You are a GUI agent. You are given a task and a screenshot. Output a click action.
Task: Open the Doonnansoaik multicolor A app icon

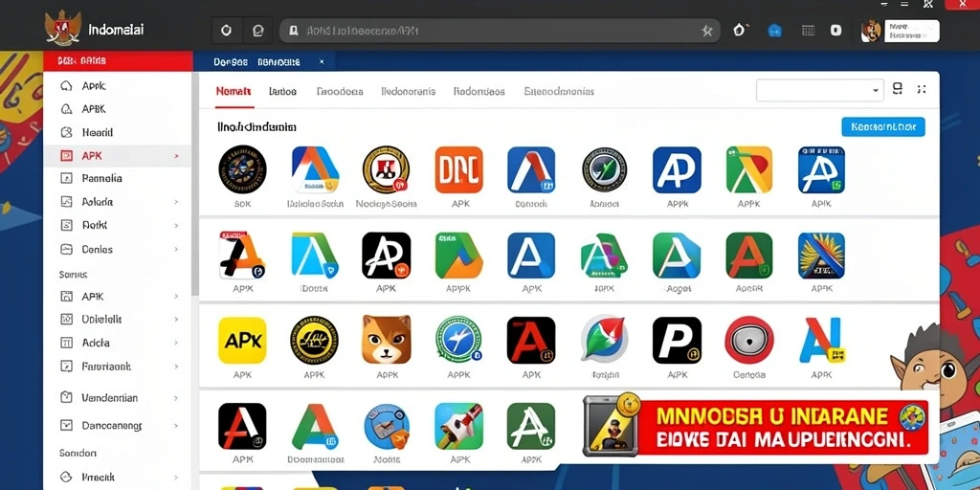coord(315,426)
